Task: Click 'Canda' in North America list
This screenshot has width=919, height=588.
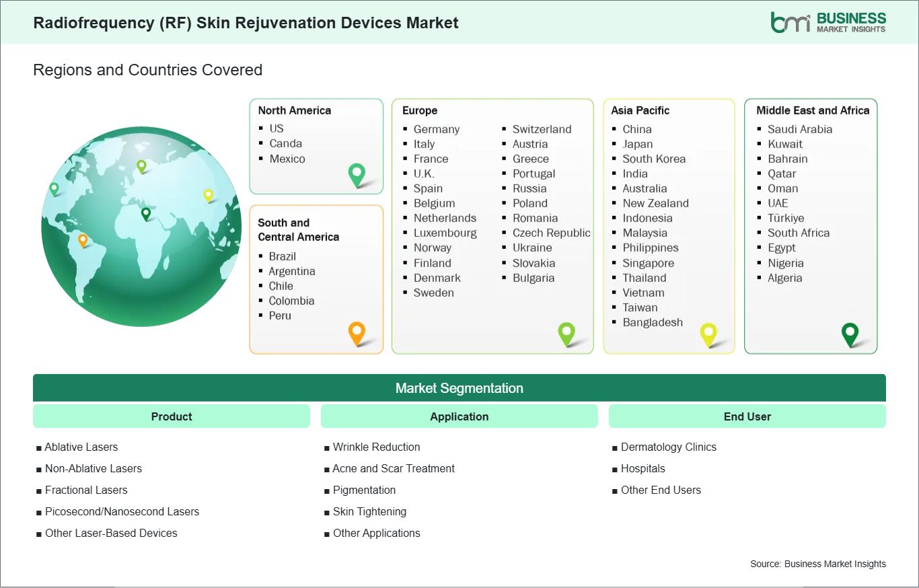Action: point(286,143)
